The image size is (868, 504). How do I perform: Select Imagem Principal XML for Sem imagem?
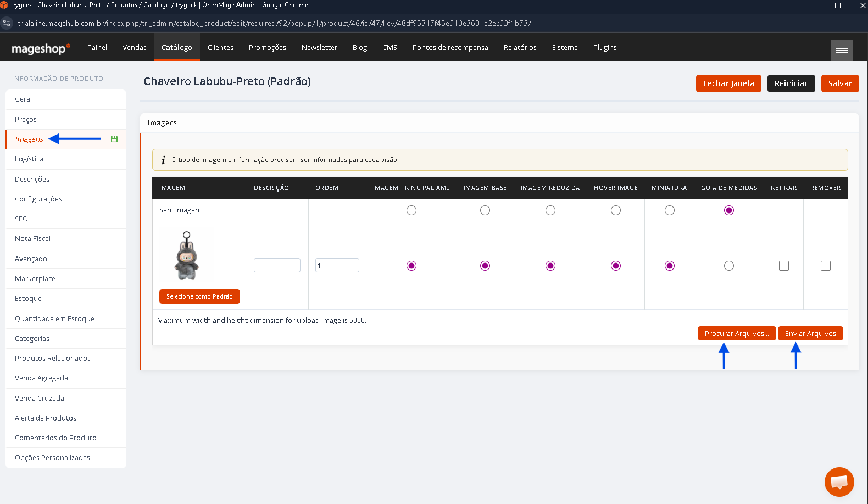coord(411,210)
